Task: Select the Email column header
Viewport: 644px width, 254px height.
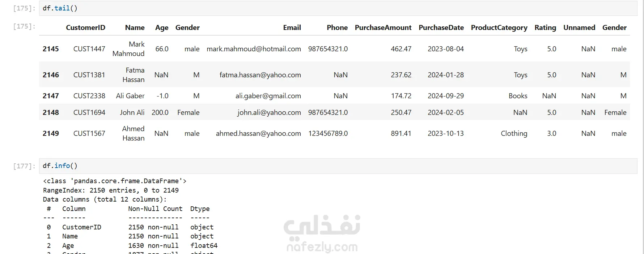Action: pyautogui.click(x=292, y=27)
